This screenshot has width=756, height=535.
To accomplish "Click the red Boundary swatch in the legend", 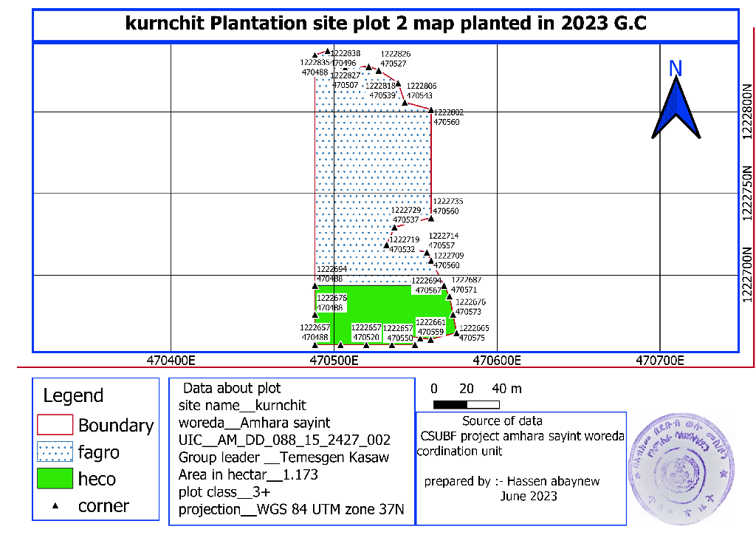I will pyautogui.click(x=55, y=425).
